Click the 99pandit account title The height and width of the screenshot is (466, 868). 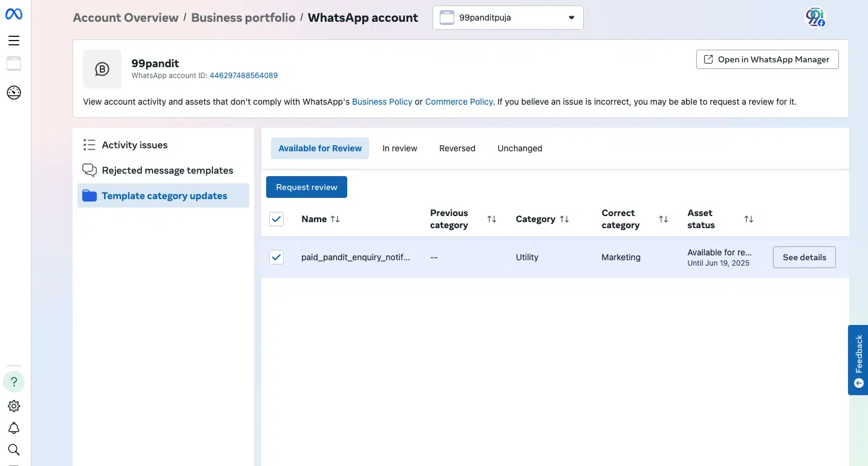coord(155,64)
